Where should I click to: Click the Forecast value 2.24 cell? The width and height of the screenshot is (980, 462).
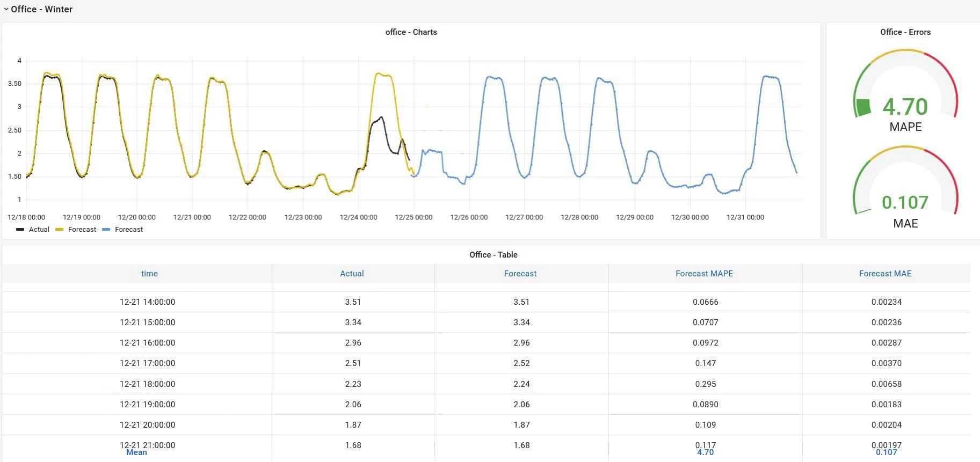click(x=521, y=384)
